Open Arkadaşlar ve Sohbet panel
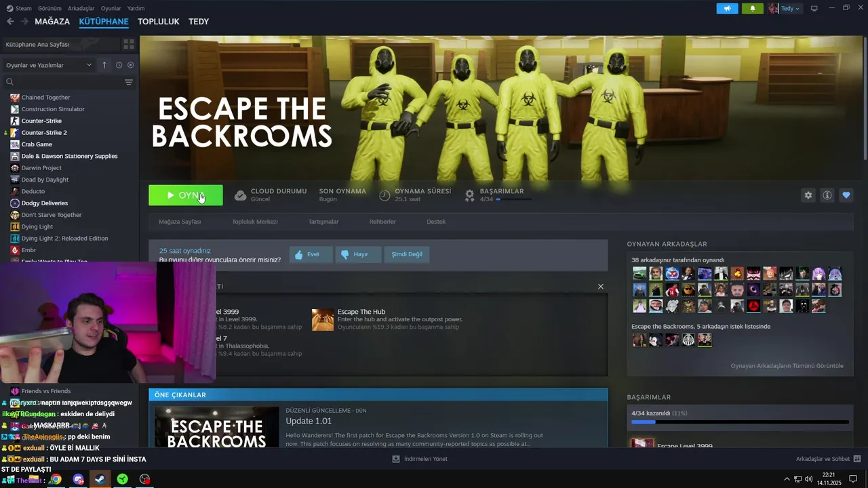The width and height of the screenshot is (868, 488). pyautogui.click(x=828, y=459)
